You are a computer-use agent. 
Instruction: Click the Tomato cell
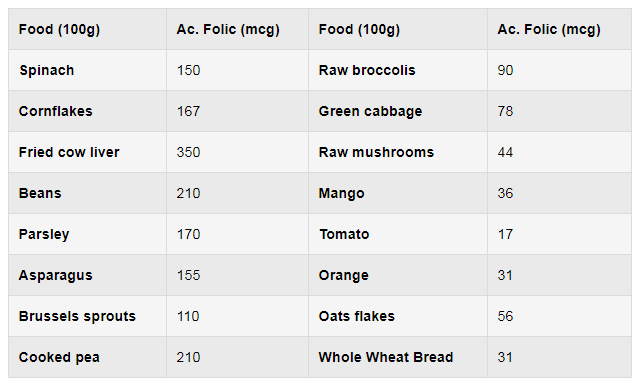[398, 234]
